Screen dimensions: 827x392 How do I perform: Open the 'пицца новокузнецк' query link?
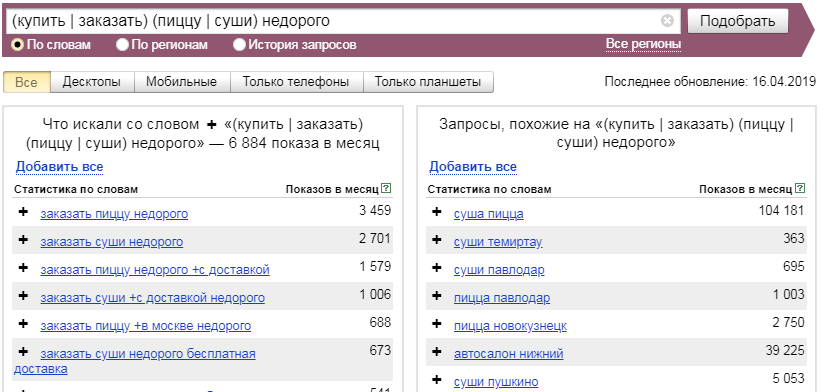coord(510,326)
